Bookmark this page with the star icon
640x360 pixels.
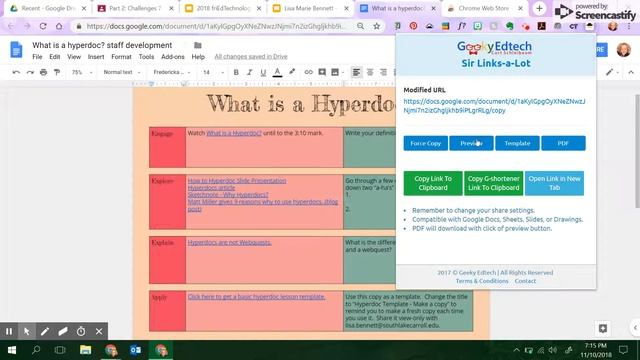point(376,26)
